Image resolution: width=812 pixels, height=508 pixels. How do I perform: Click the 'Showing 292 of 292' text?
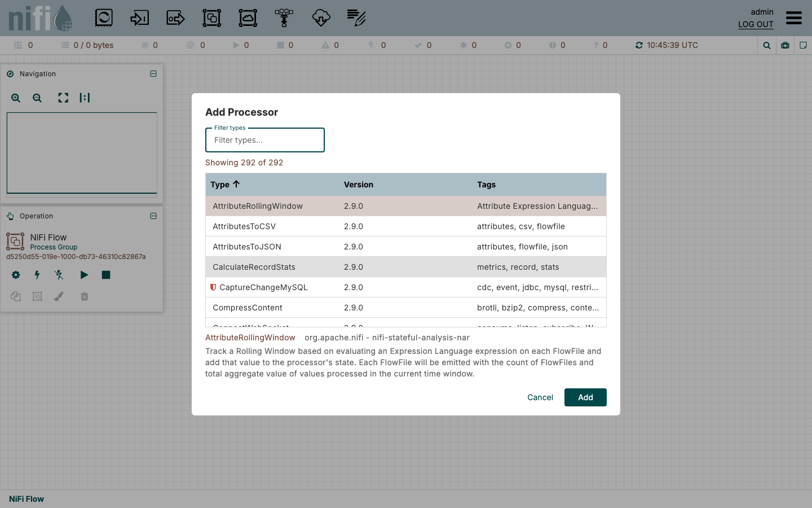(x=244, y=163)
